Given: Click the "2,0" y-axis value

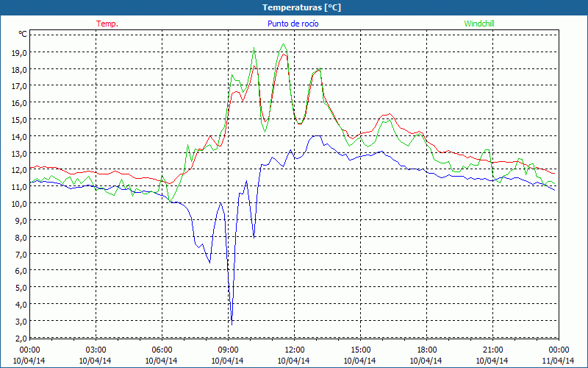Looking at the screenshot, I should (21, 339).
